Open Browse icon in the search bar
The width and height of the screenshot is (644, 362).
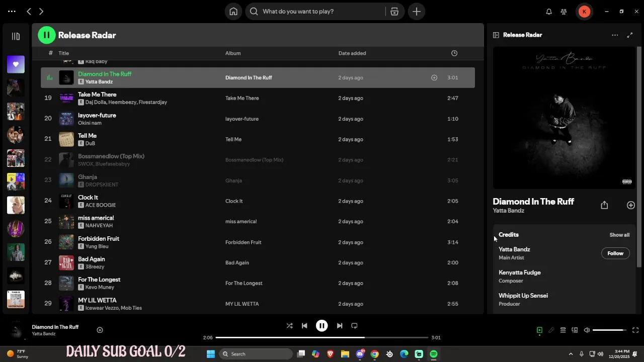point(394,12)
